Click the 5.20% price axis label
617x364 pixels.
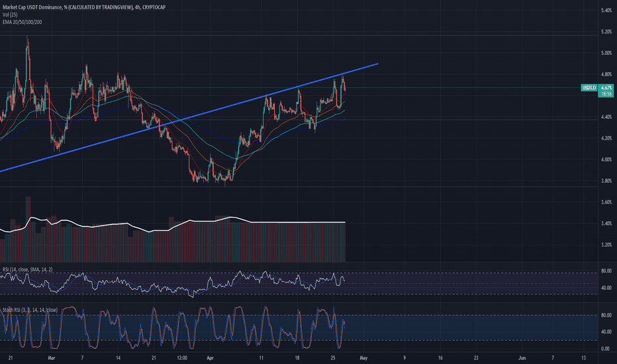tap(606, 32)
